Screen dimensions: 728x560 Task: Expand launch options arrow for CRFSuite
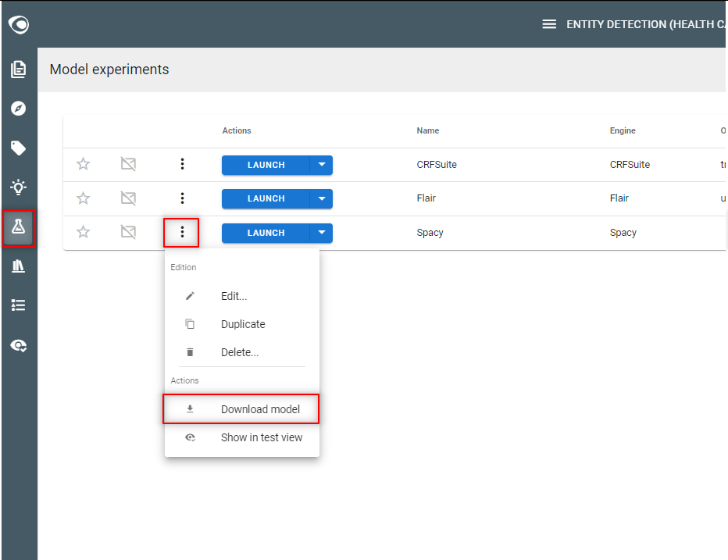[322, 166]
